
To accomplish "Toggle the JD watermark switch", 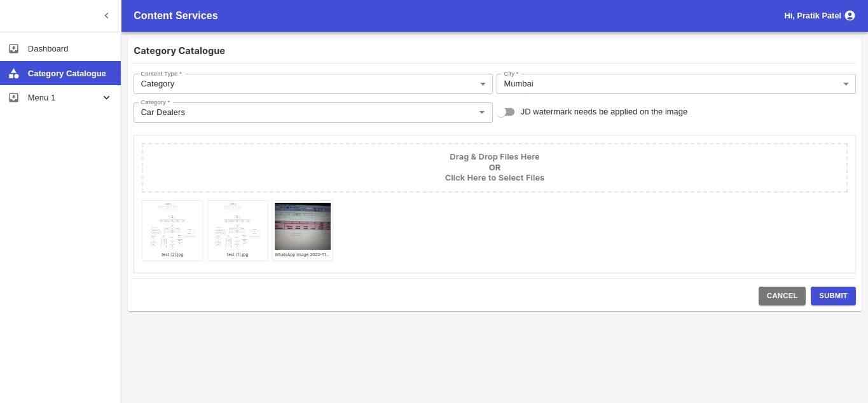I will tap(506, 113).
